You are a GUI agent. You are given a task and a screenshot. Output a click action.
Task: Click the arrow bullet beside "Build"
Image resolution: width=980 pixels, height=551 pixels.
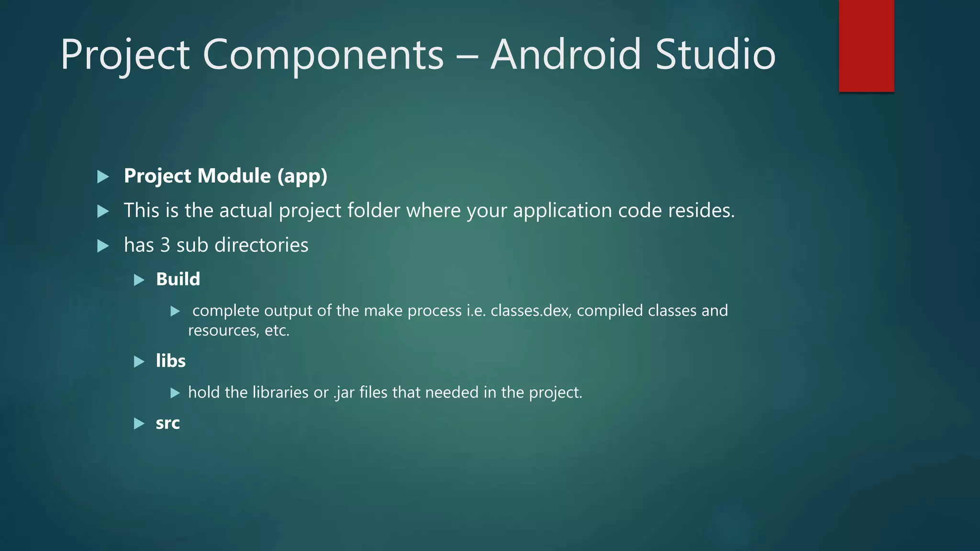pos(139,280)
